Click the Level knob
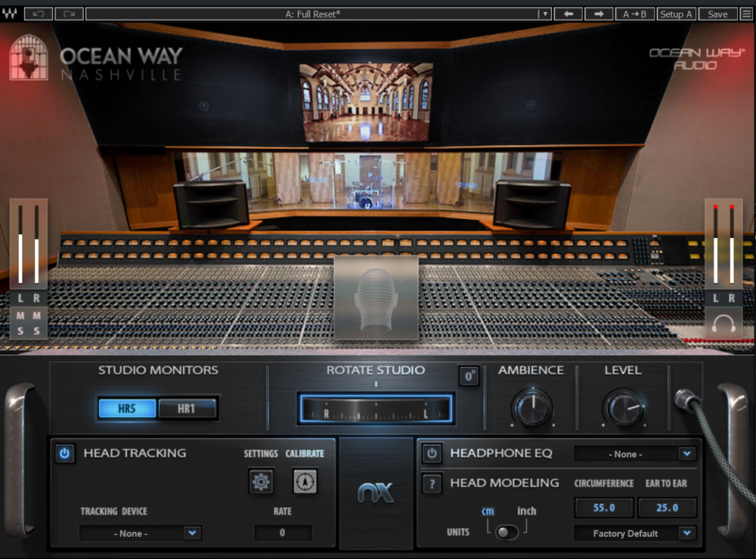The width and height of the screenshot is (756, 559). [x=624, y=408]
